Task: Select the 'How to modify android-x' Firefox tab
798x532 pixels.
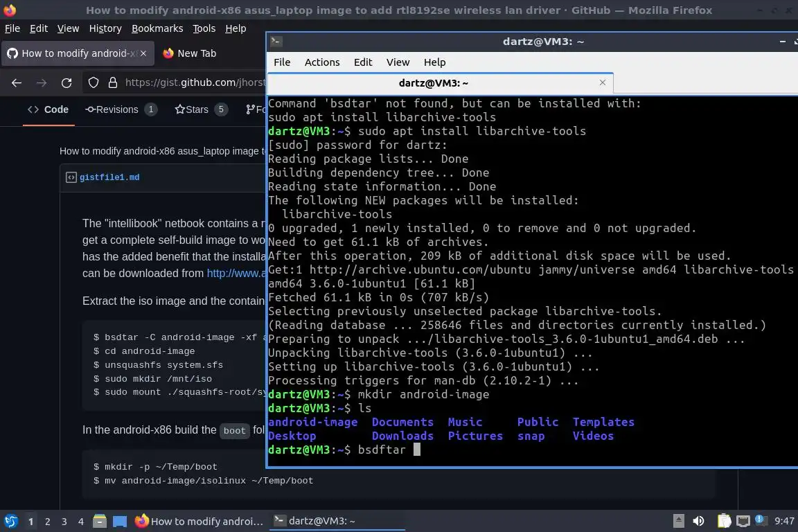Action: (x=78, y=53)
